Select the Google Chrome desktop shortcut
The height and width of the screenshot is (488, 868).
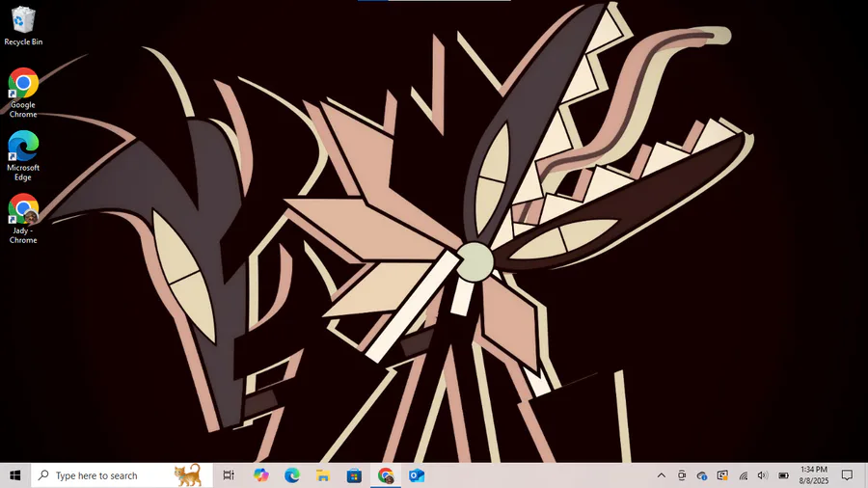[x=23, y=93]
